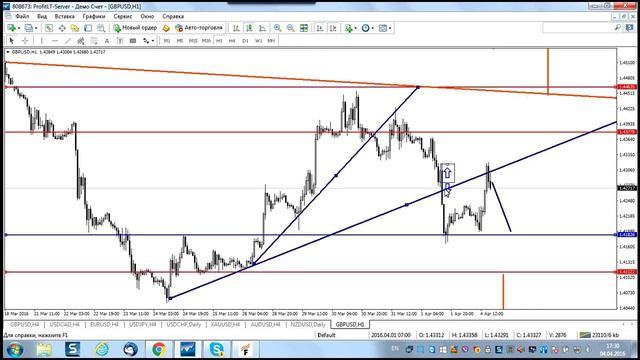
Task: Open the Справка menu
Action: (x=173, y=16)
